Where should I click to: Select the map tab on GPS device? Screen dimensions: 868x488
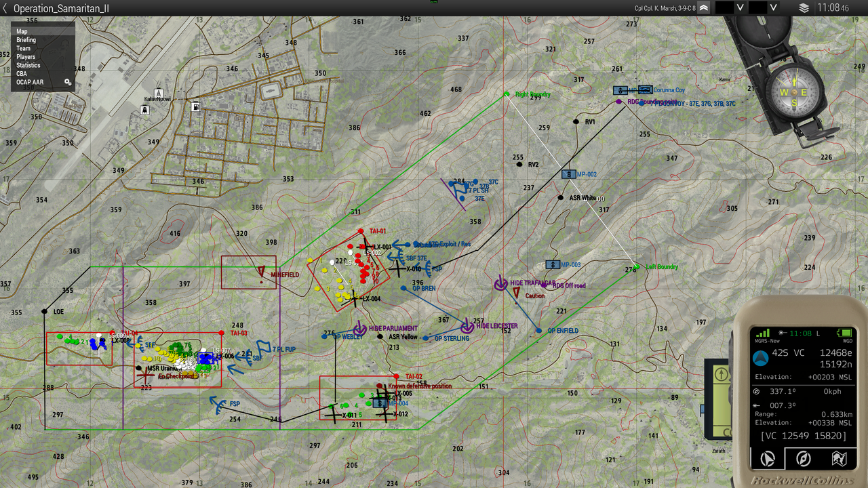(838, 459)
